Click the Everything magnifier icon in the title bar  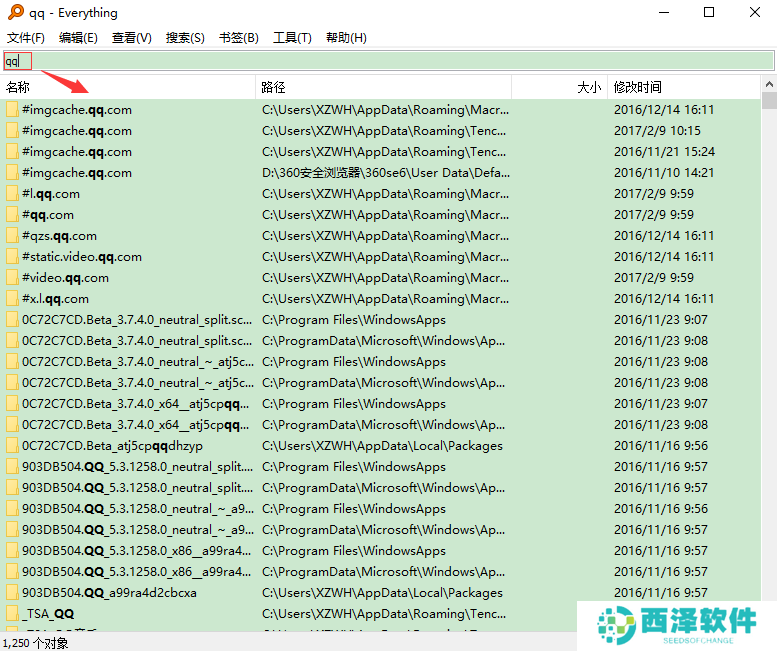[x=16, y=12]
